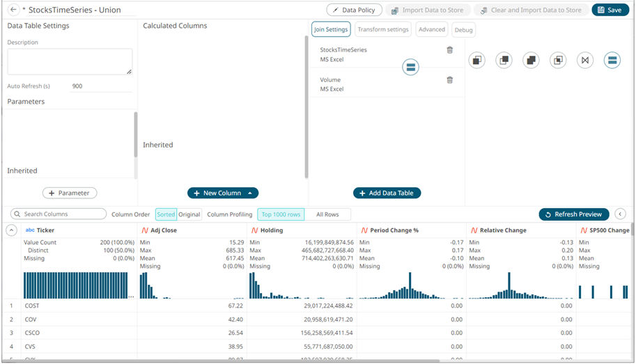Collapse the side panel next to Refresh Preview
This screenshot has height=364, width=636.
coord(620,214)
